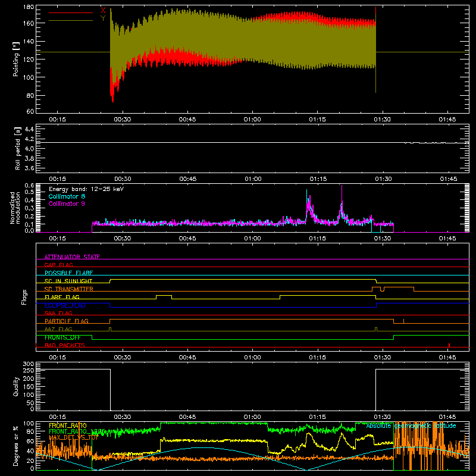Click the 140 tick label on Pointing axis
The height and width of the screenshot is (476, 476).
point(29,41)
